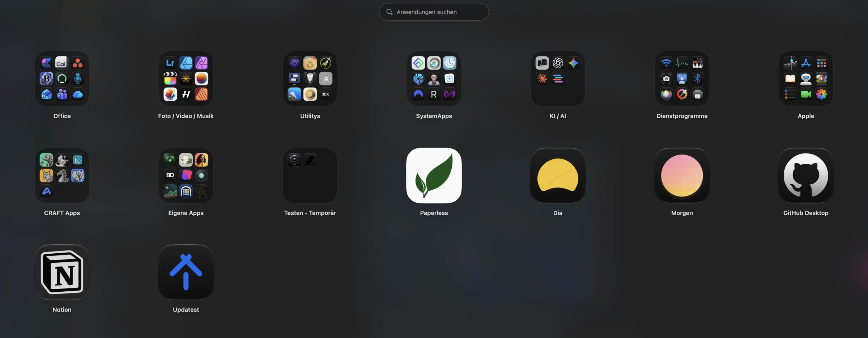Click the Photos flower mini icon

coord(822,94)
